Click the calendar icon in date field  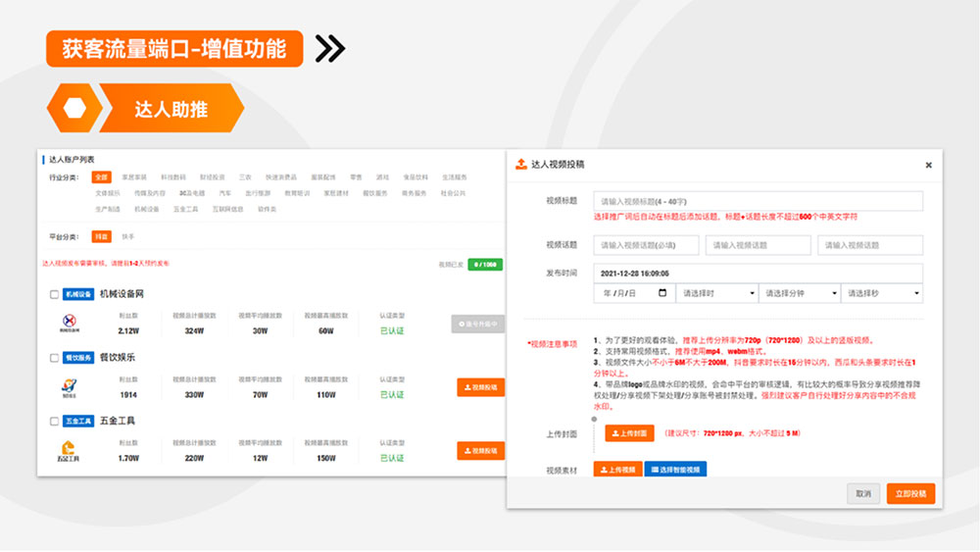pyautogui.click(x=662, y=293)
